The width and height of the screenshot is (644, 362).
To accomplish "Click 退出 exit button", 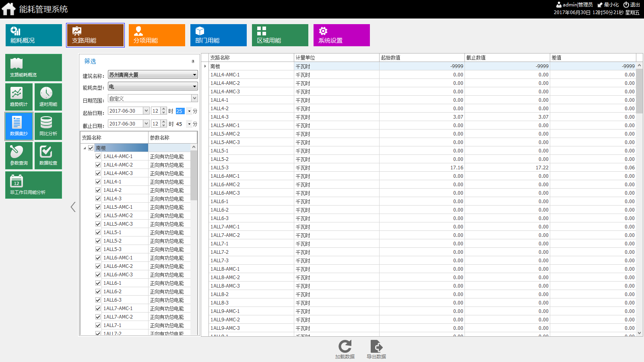I will click(x=632, y=5).
